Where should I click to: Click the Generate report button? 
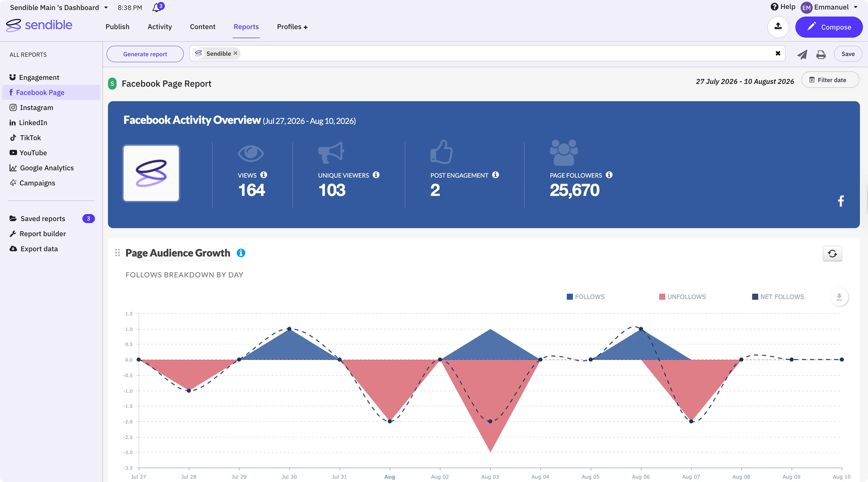pyautogui.click(x=145, y=54)
